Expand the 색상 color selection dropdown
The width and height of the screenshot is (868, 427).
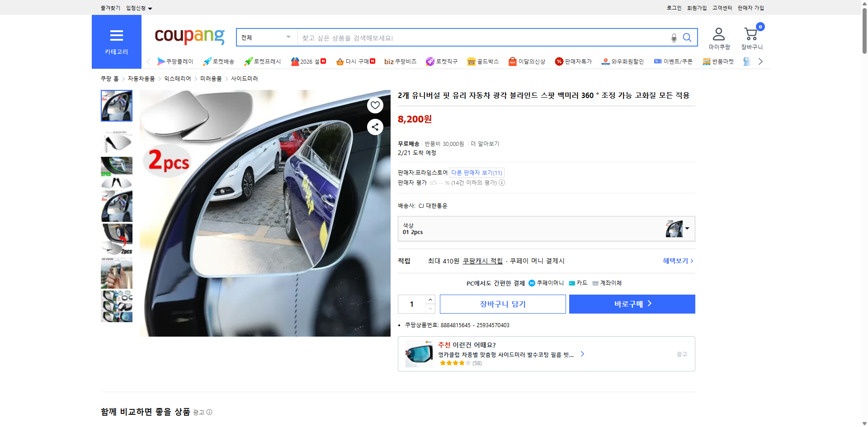pyautogui.click(x=687, y=229)
